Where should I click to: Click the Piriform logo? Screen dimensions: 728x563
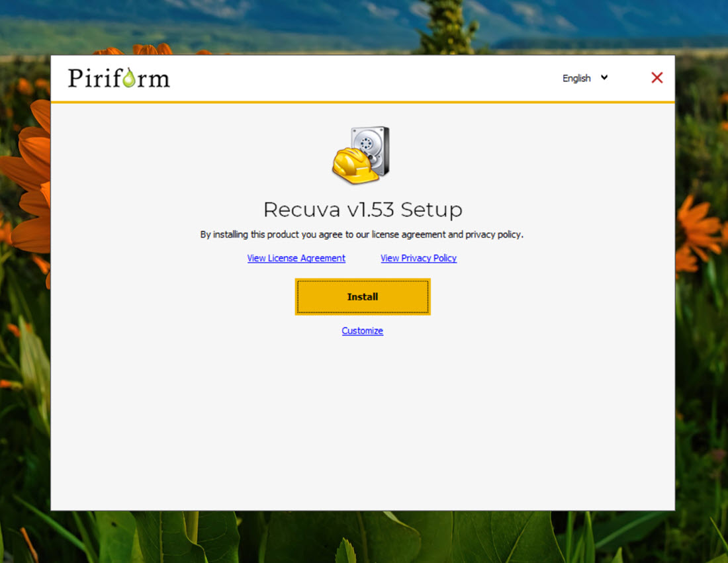119,78
